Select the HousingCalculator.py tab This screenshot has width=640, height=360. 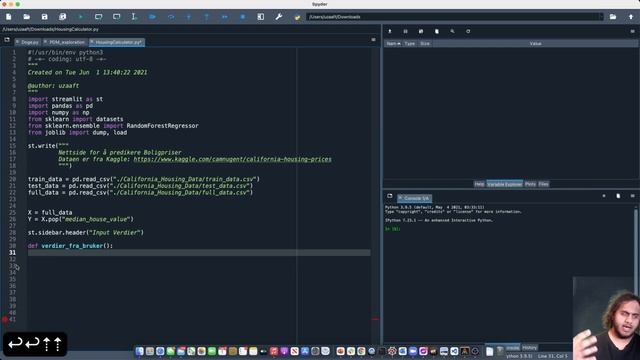(116, 42)
